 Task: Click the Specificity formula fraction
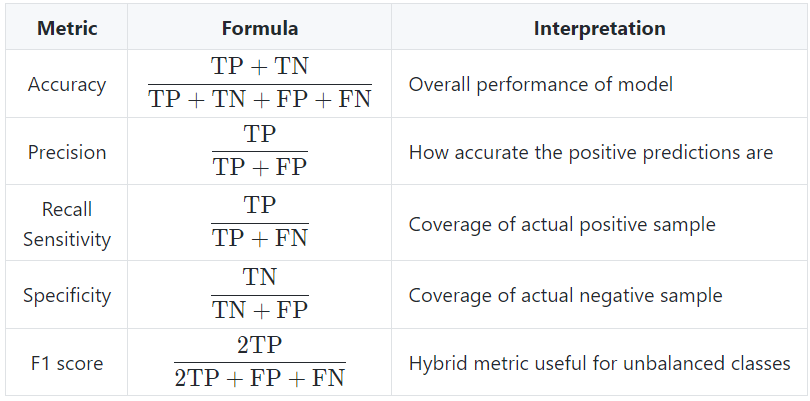click(x=260, y=295)
